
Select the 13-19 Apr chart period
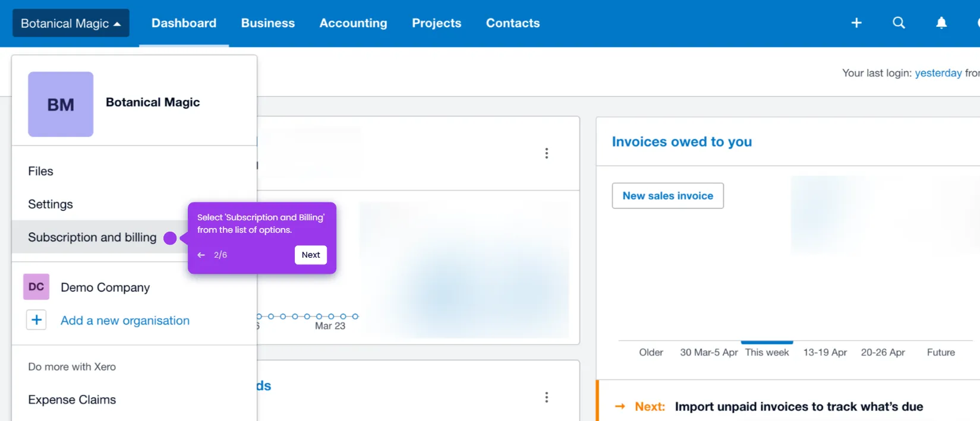click(825, 352)
